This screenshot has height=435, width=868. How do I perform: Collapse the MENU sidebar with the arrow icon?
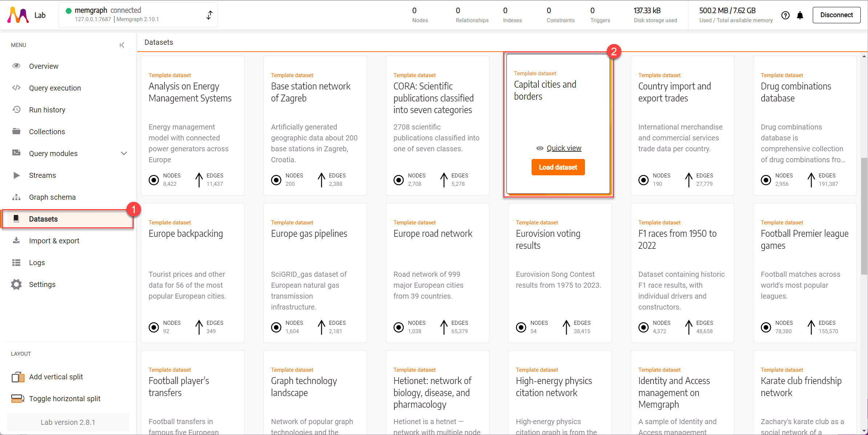pos(122,45)
